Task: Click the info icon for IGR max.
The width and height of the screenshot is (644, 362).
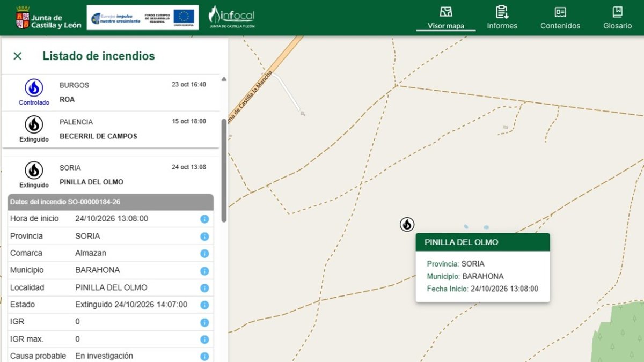Action: (x=204, y=339)
